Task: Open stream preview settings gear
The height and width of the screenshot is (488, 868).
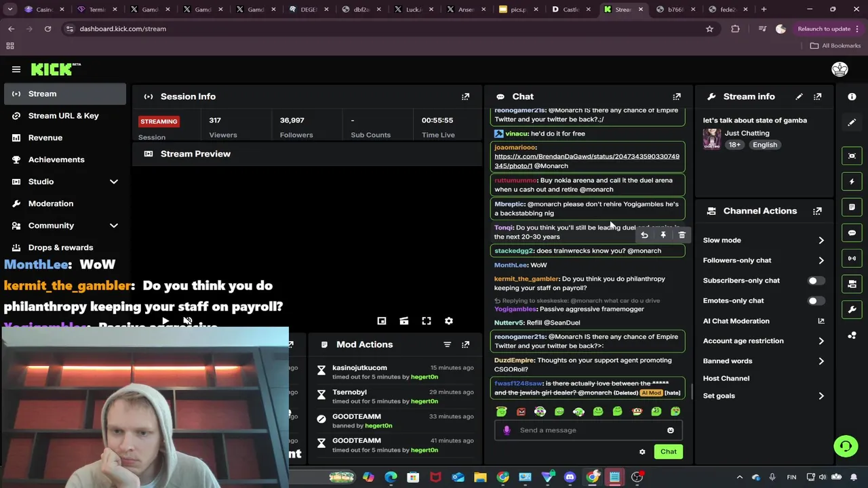Action: [x=448, y=321]
